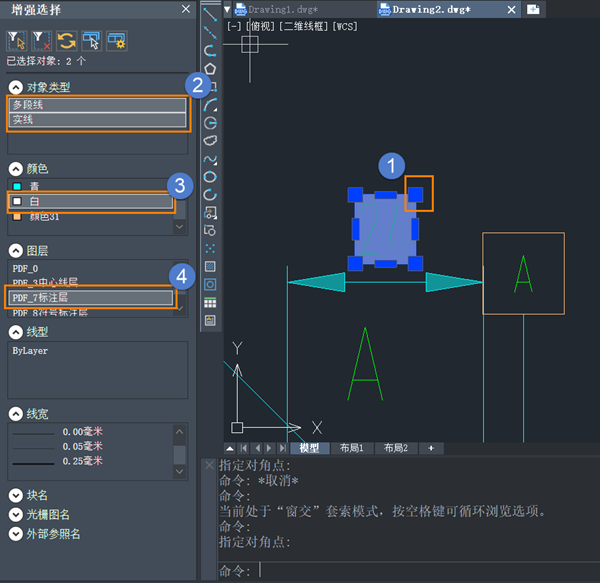Select the Construction line tool
Screen dimensions: 600x583
[210, 33]
